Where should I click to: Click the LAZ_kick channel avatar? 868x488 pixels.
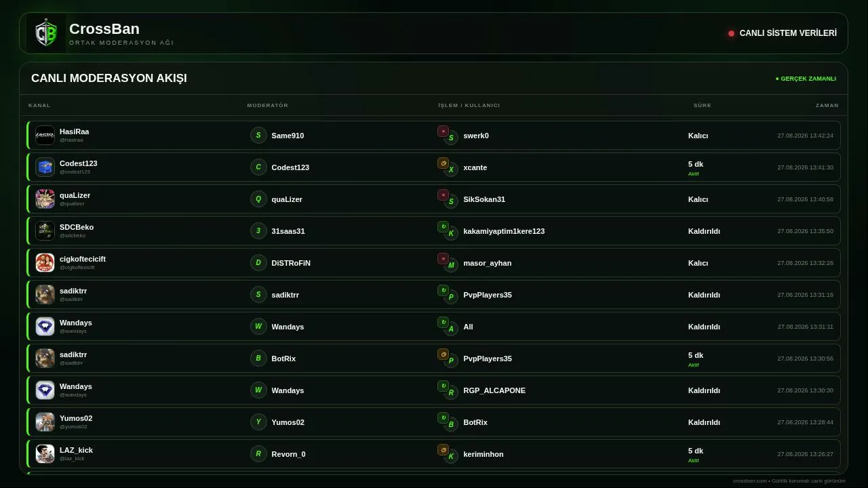tap(45, 454)
